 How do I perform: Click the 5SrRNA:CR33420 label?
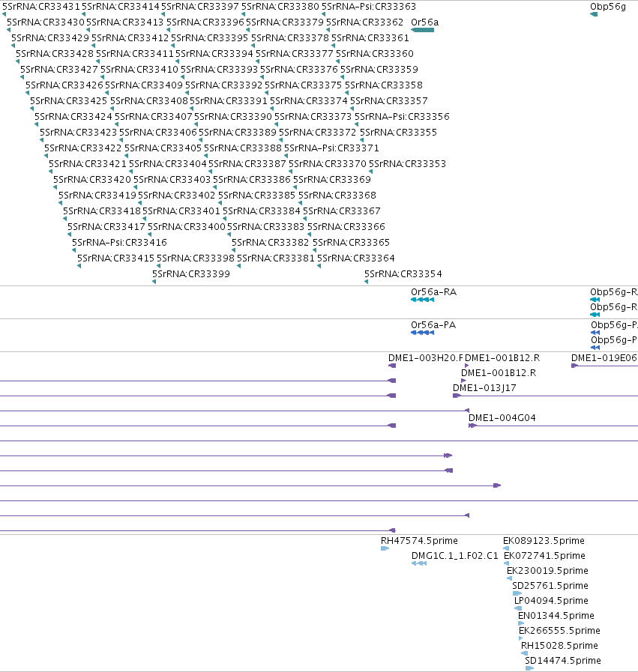pos(92,179)
